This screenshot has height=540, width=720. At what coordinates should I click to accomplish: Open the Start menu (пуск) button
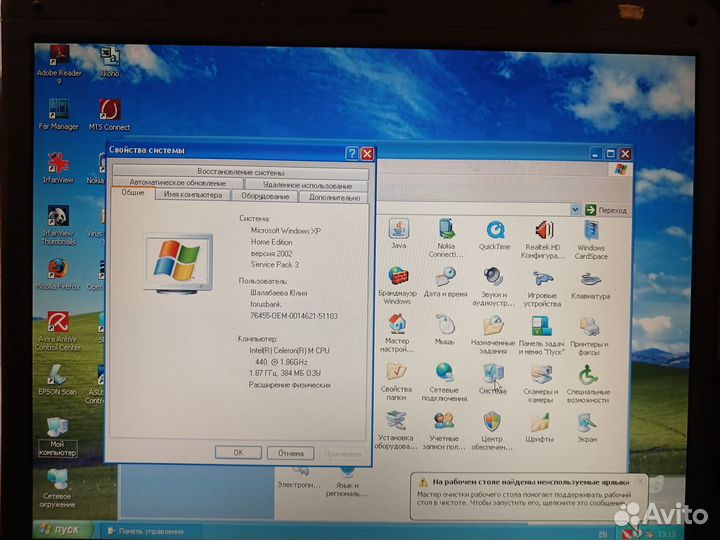63,529
